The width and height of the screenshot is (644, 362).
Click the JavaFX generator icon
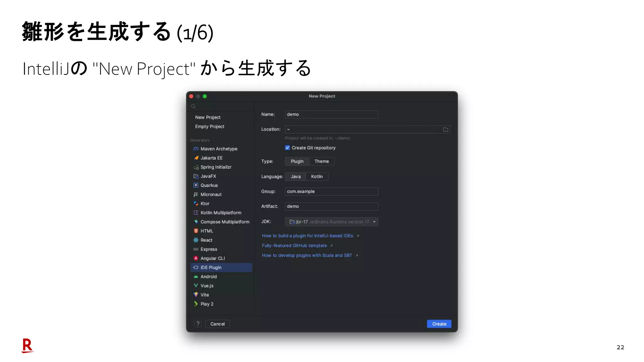pos(196,176)
